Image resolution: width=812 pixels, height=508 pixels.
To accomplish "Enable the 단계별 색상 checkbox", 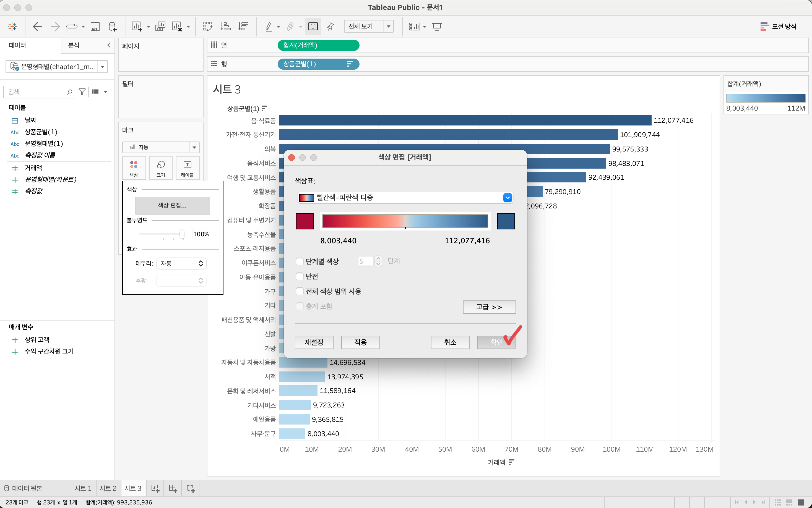I will (300, 261).
